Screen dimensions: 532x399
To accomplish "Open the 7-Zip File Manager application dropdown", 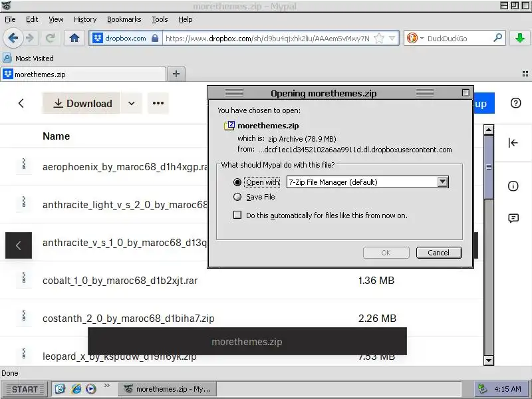I will click(368, 182).
